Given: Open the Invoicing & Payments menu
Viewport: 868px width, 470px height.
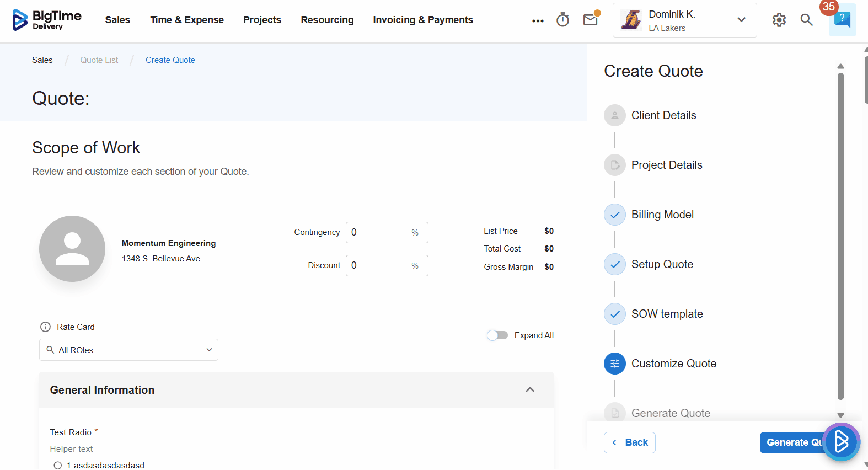Looking at the screenshot, I should point(422,20).
